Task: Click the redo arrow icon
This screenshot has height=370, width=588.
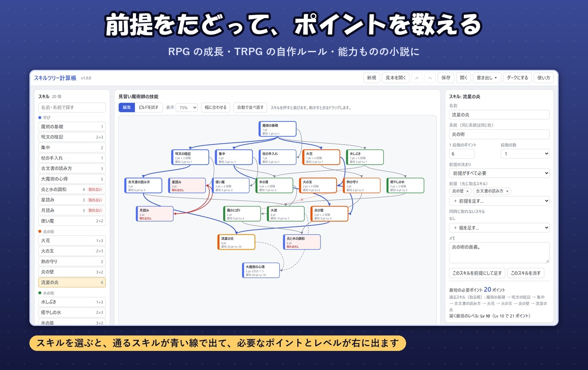Action: [430, 78]
